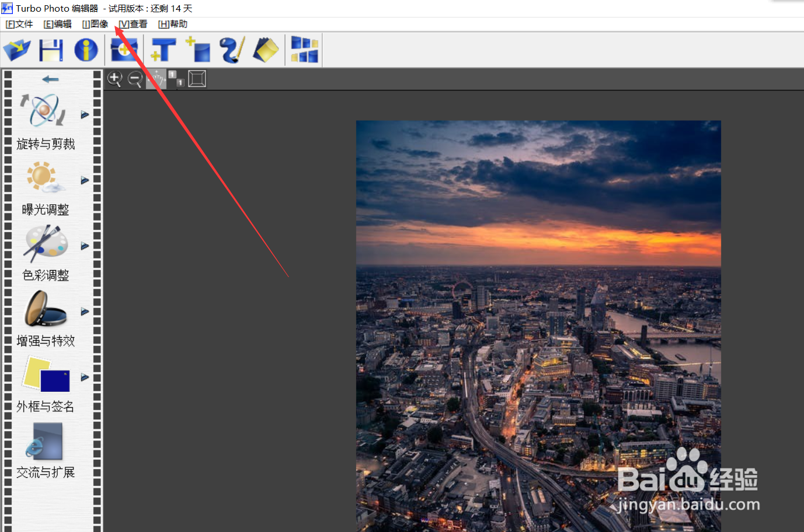The width and height of the screenshot is (804, 532).
Task: Expand the 外框与签名 submenu arrow
Action: pyautogui.click(x=85, y=377)
